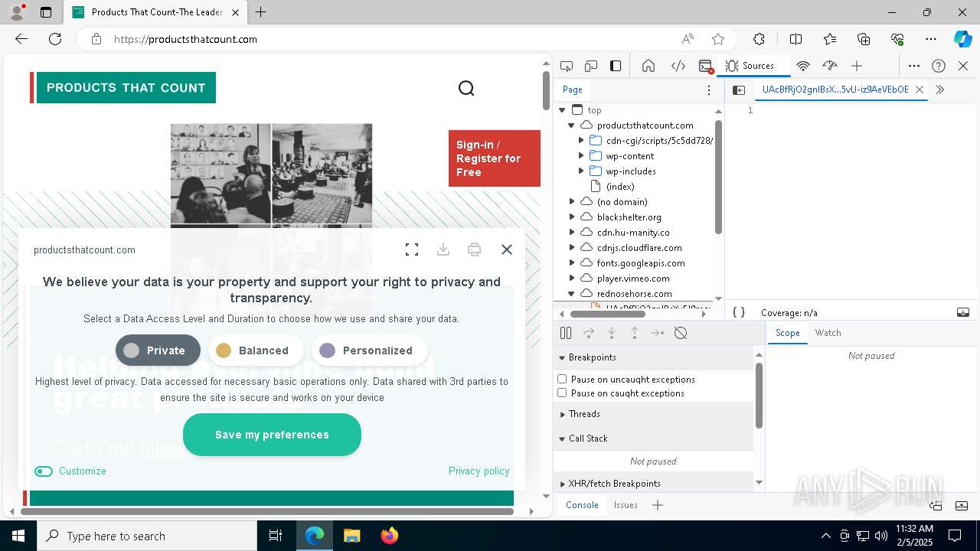The width and height of the screenshot is (980, 551).
Task: Open the Console panel with error badge
Action: pyautogui.click(x=706, y=66)
